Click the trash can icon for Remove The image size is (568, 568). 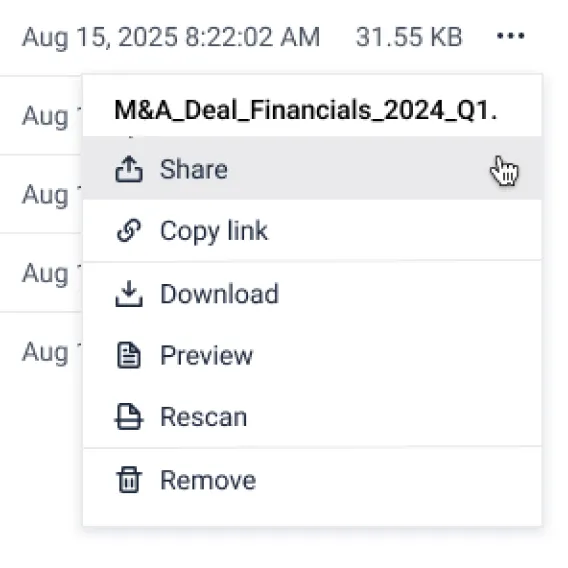(129, 480)
